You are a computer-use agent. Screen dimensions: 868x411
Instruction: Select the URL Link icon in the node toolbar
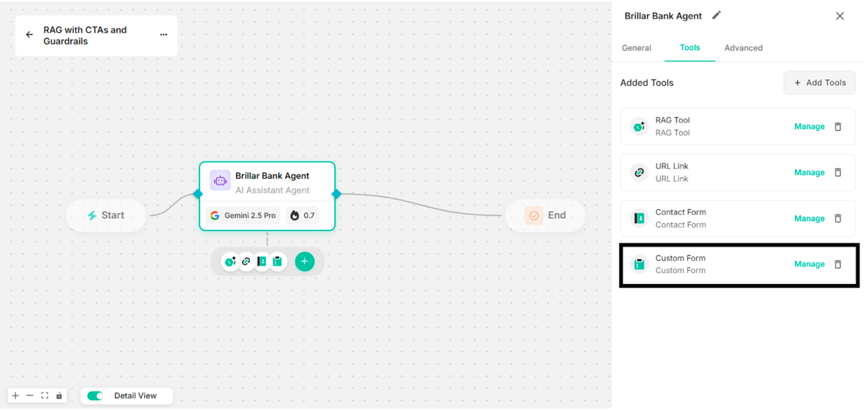(246, 261)
